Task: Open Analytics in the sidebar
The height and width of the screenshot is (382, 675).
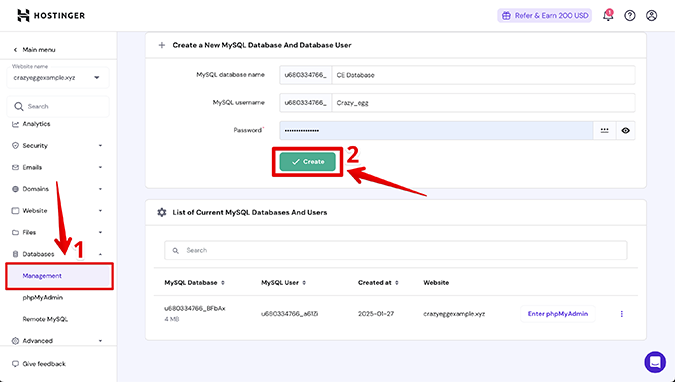Action: point(36,124)
